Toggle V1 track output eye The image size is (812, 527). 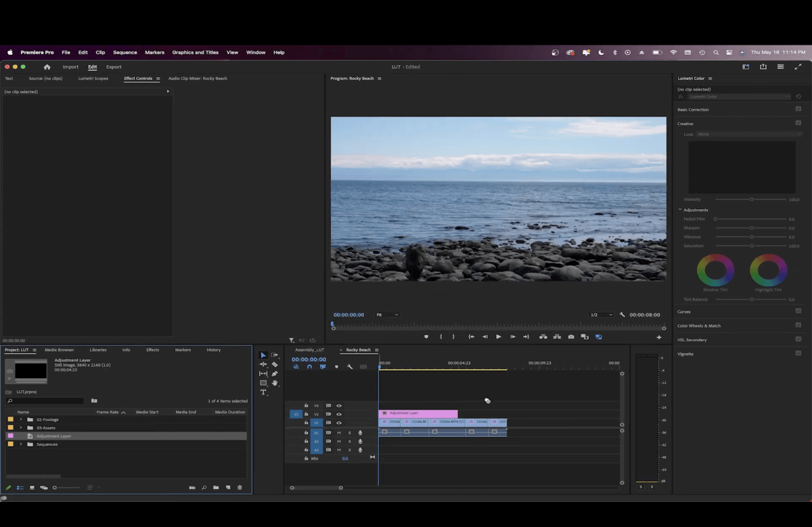(x=339, y=423)
